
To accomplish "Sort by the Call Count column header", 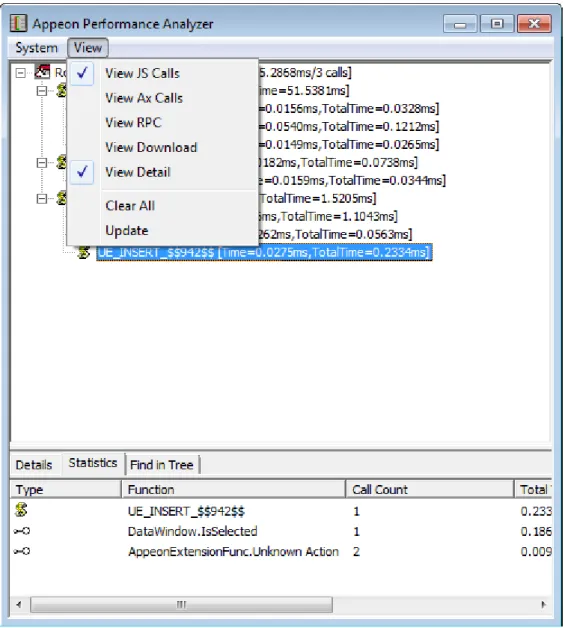I will tap(430, 489).
